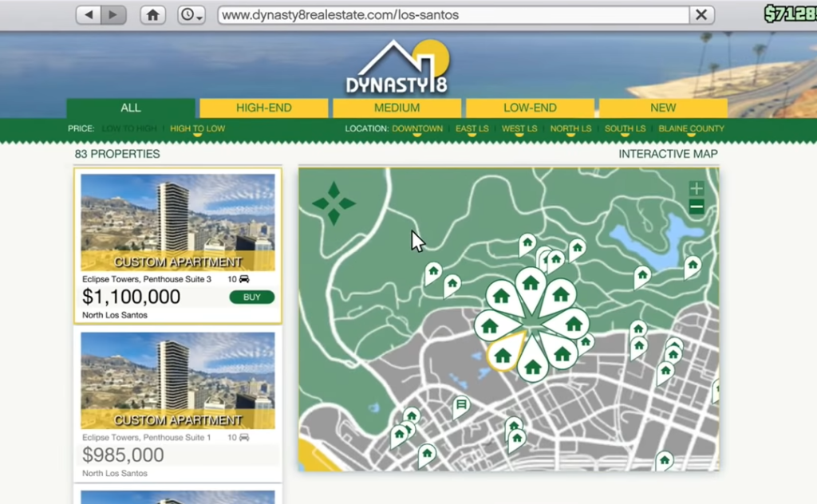Select the Penthouse Suite 1 property photo
Image resolution: width=817 pixels, height=504 pixels.
tap(178, 380)
